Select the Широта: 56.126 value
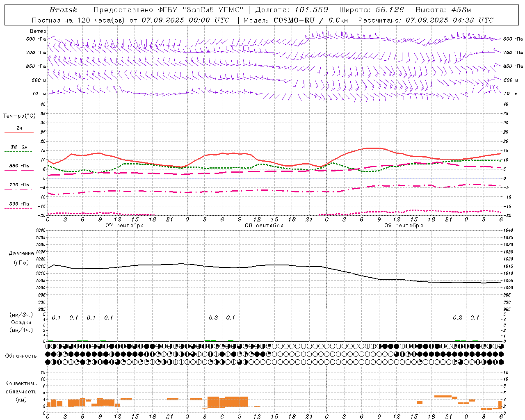This screenshot has height=420, width=525. [x=372, y=10]
